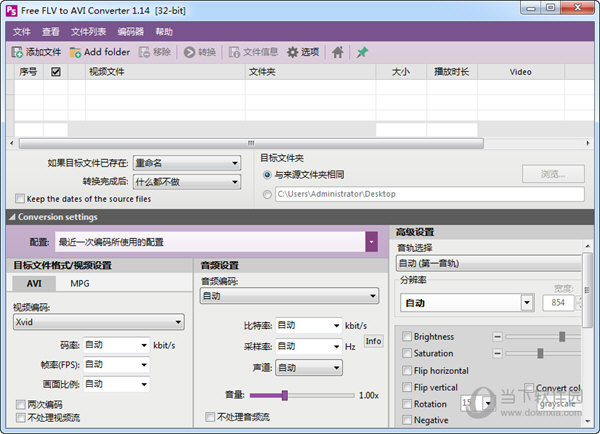Click the green pin icon
This screenshot has height=434, width=600.
pos(362,52)
